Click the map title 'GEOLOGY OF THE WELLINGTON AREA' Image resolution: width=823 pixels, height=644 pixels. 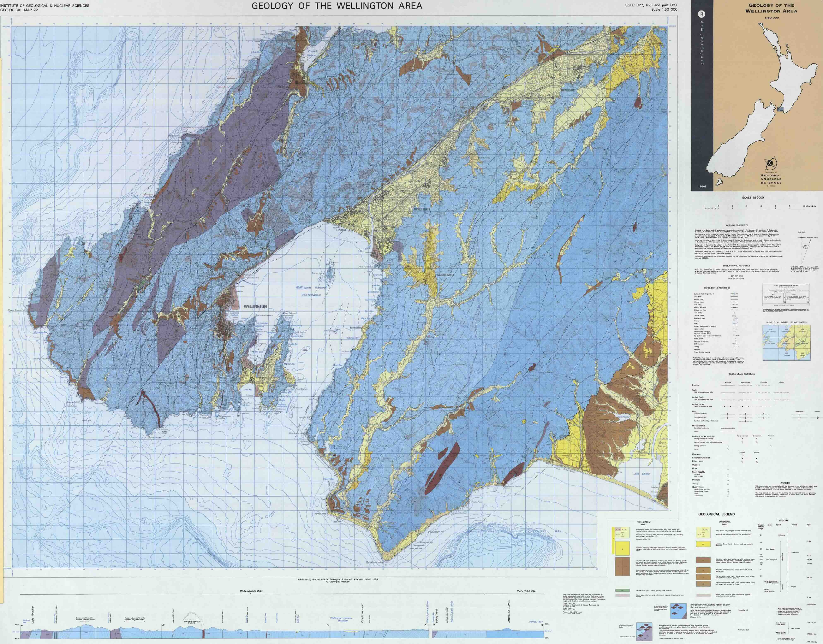point(337,6)
